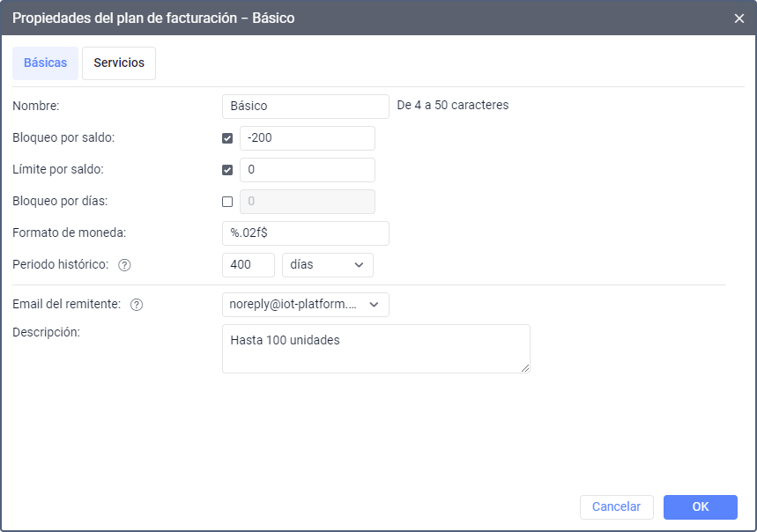
Task: Click the Cancelar button
Action: click(617, 507)
